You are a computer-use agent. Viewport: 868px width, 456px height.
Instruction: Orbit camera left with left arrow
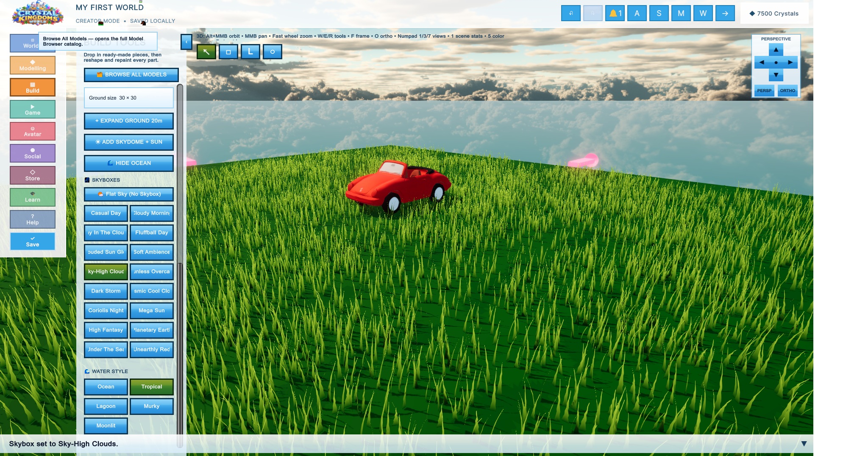762,62
